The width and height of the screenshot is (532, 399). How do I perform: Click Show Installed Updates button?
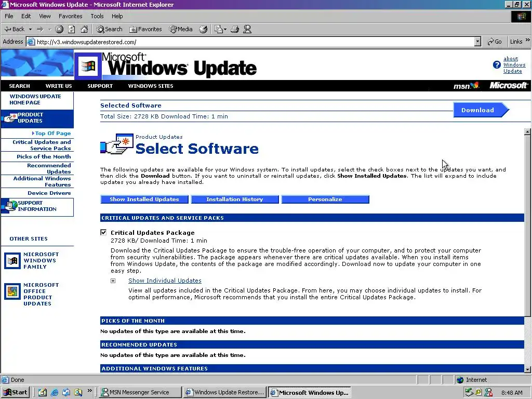[x=144, y=199]
